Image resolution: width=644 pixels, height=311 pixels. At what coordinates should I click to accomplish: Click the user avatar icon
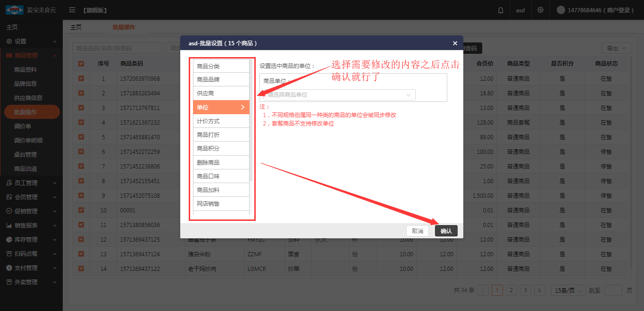click(x=561, y=10)
